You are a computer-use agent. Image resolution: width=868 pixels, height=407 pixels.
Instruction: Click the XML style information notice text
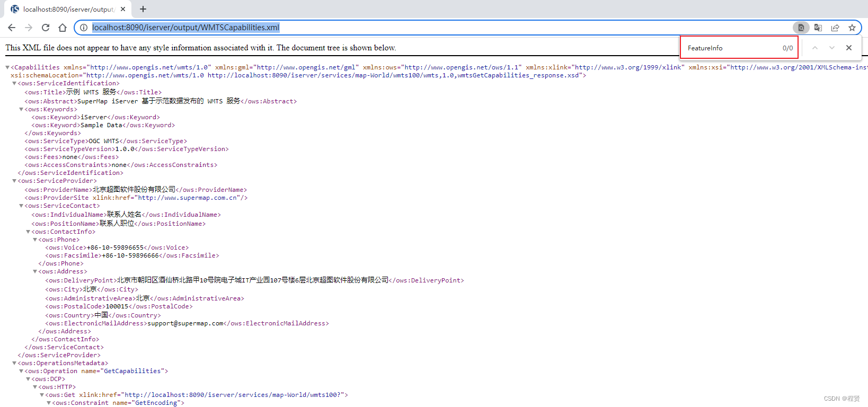click(x=201, y=48)
